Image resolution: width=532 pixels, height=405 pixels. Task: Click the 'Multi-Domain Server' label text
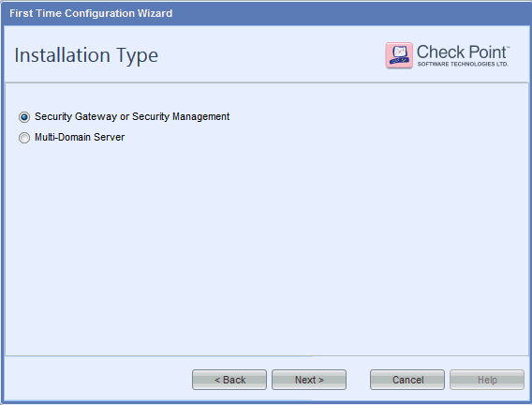click(80, 137)
